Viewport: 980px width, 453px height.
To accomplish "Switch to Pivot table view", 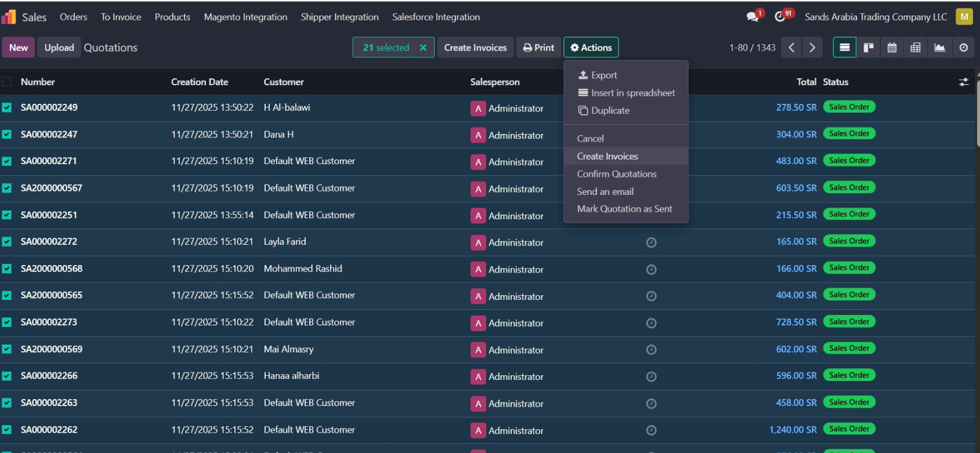I will coord(915,48).
